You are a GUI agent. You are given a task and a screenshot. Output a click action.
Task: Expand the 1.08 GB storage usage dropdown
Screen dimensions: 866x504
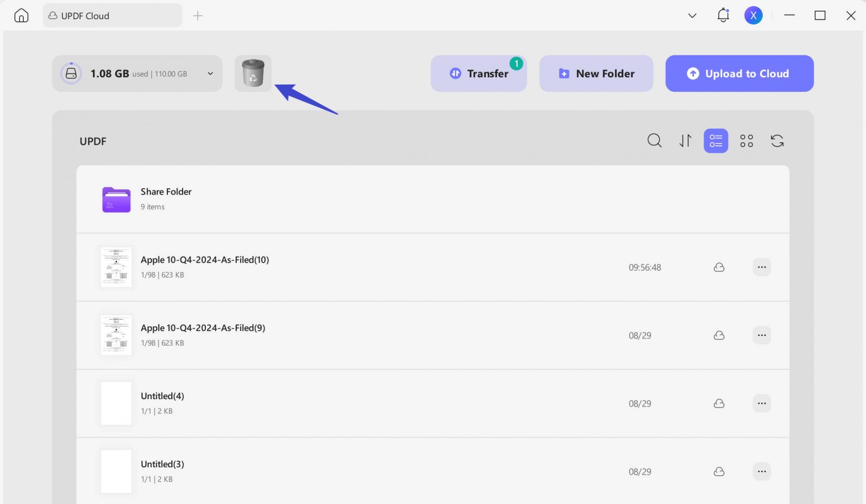click(210, 74)
